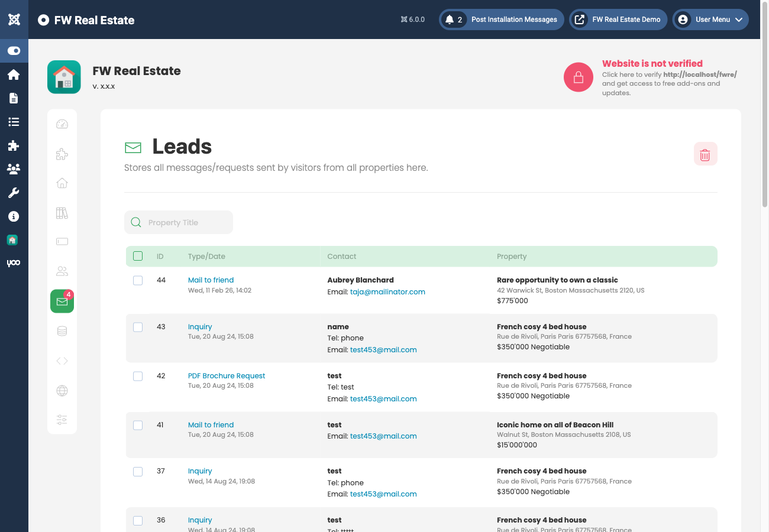Expand the User Menu dropdown
The image size is (769, 532).
[710, 20]
